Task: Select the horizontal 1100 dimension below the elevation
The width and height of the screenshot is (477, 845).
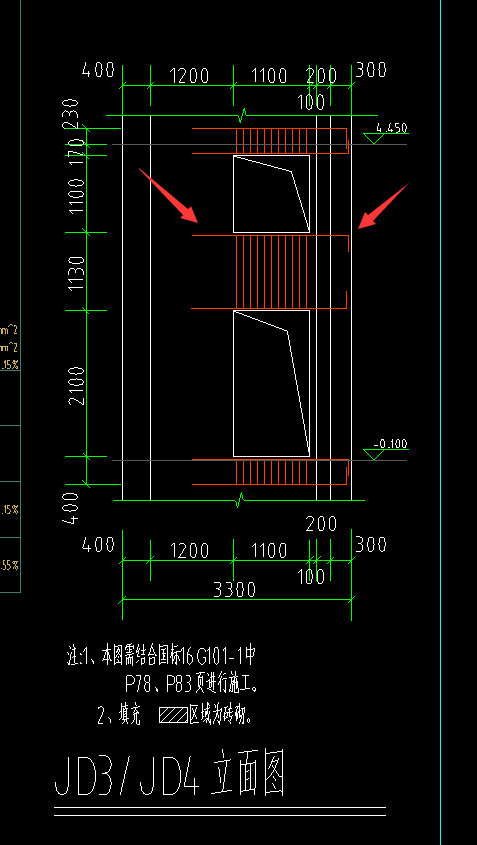Action: tap(269, 551)
